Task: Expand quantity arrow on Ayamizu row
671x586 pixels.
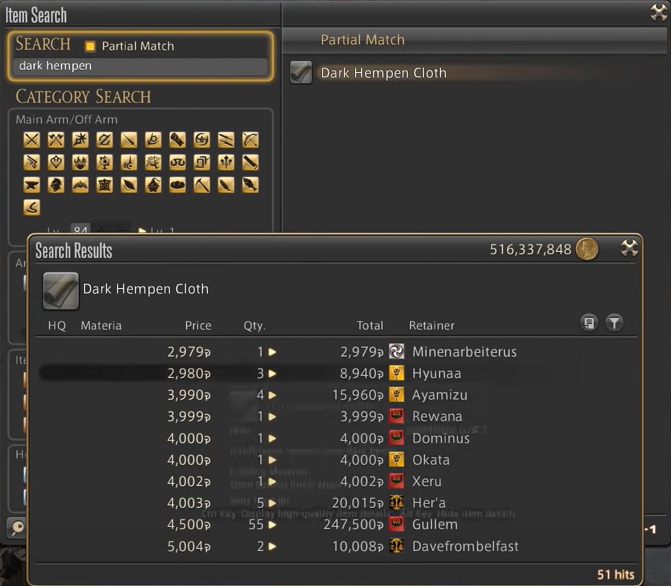Action: tap(272, 395)
